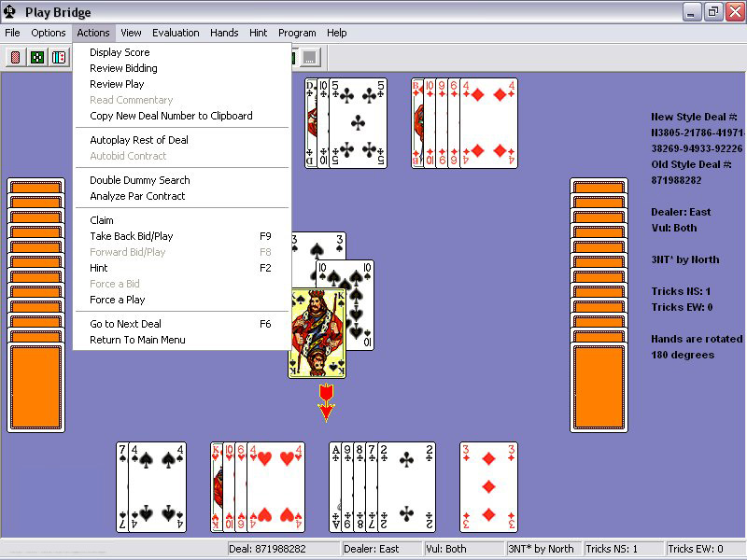The image size is (747, 560).
Task: Click the green dice toolbar icon
Action: [36, 58]
